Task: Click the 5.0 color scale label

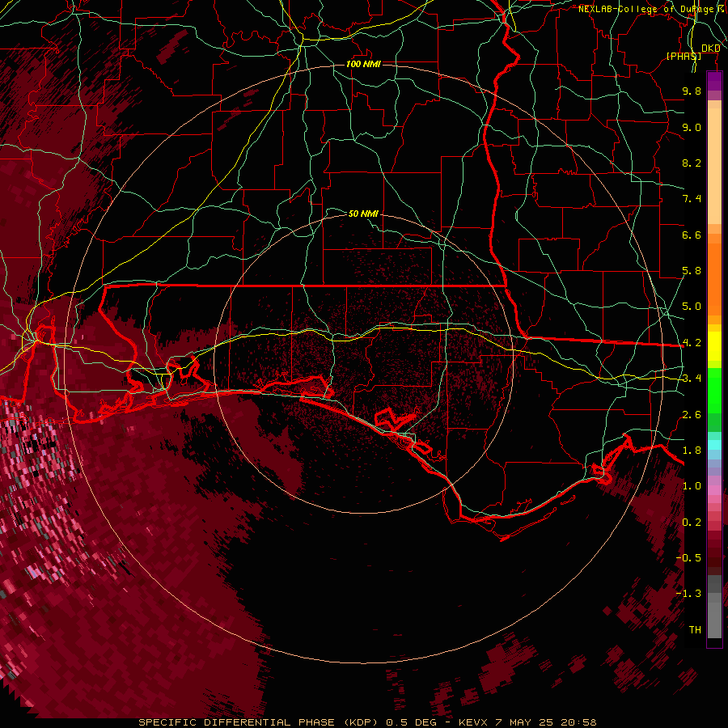Action: [x=692, y=307]
